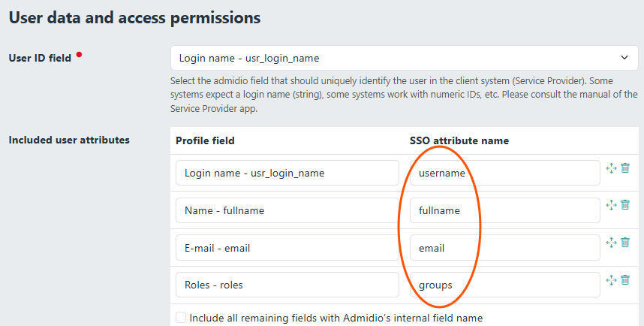
Task: Delete the Login name attribute row
Action: click(625, 169)
